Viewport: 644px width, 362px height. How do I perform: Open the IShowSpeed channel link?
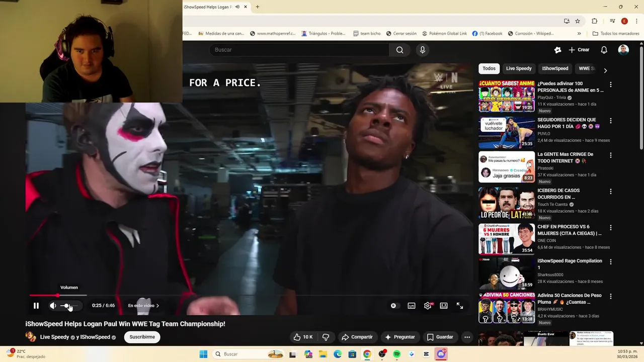click(x=95, y=337)
